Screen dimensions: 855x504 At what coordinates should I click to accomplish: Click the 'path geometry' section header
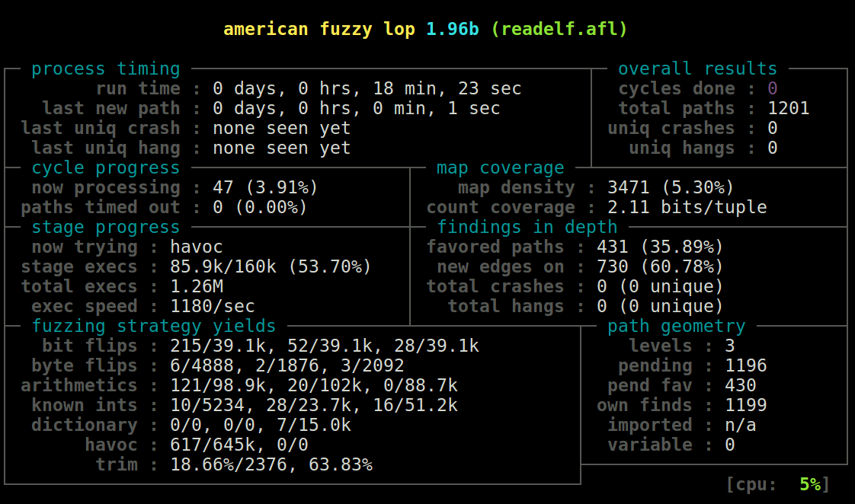[676, 327]
